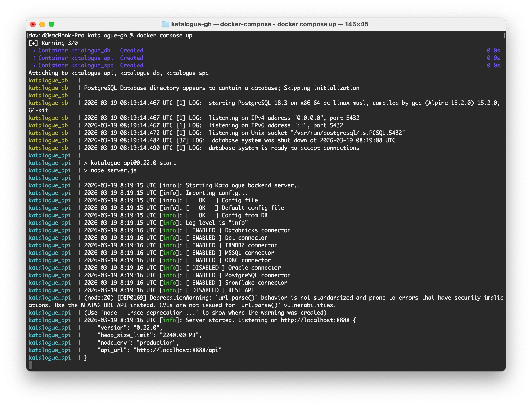Click the '[ OK ] Default config file' line
532x406 pixels.
156,208
